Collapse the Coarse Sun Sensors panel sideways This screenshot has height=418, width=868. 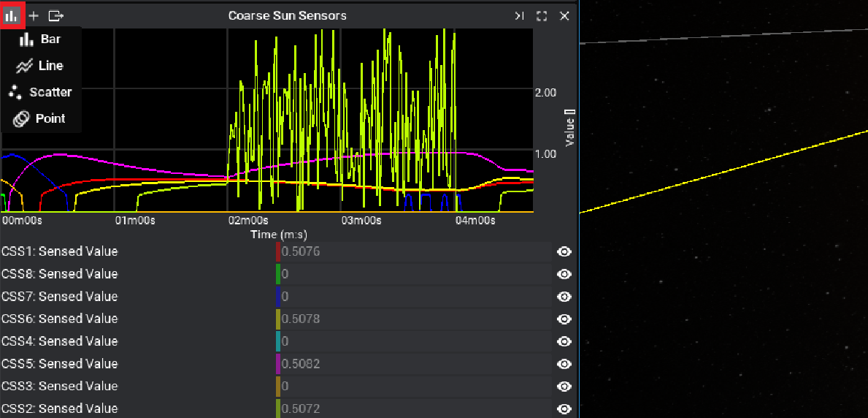point(519,15)
